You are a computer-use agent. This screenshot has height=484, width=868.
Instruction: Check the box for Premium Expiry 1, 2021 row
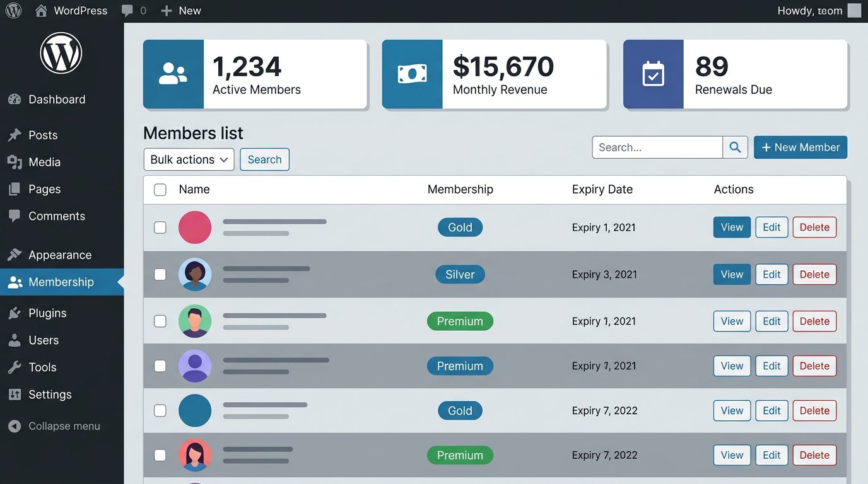[160, 321]
